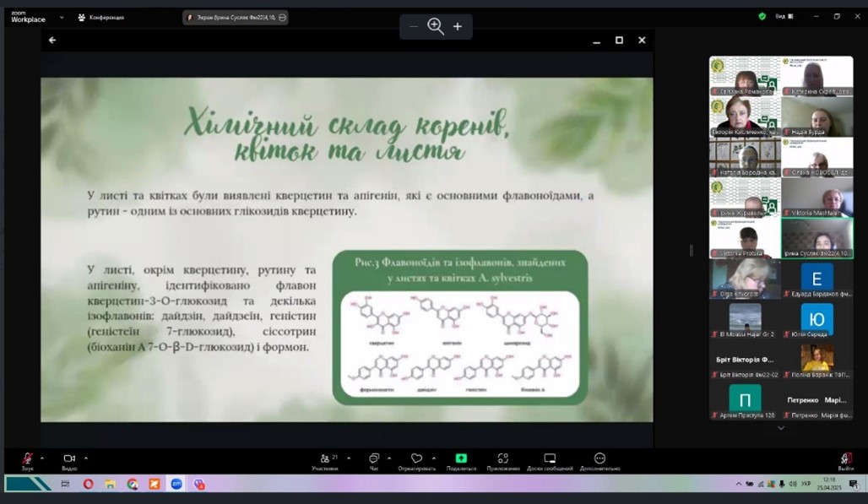Open the Viber icon on the taskbar

pos(199,484)
